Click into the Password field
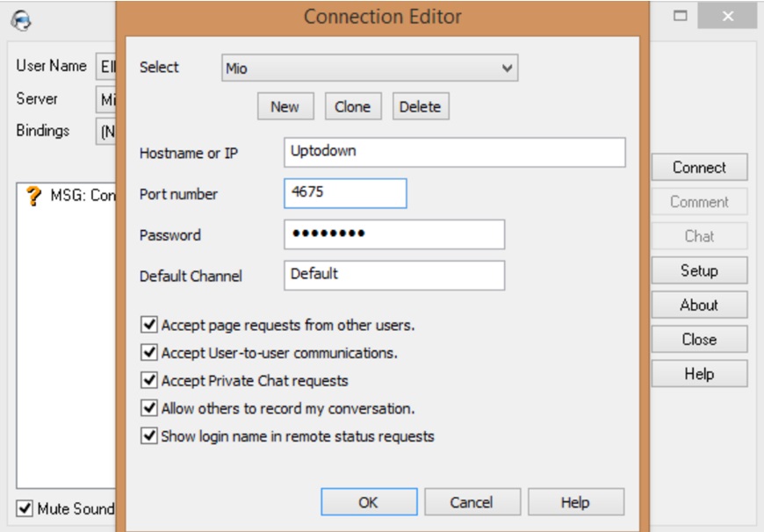Viewport: 764px width, 532px height. tap(393, 234)
